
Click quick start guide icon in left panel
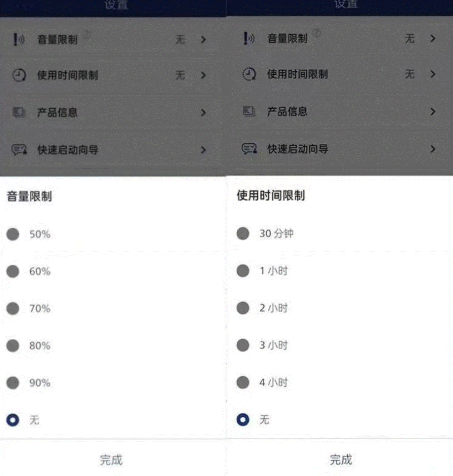(x=19, y=149)
